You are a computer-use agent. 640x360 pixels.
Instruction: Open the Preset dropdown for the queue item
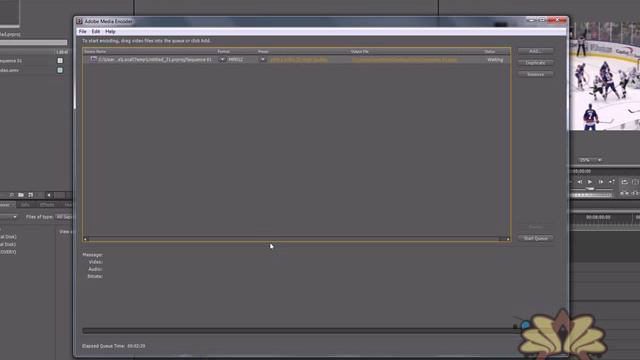[262, 60]
